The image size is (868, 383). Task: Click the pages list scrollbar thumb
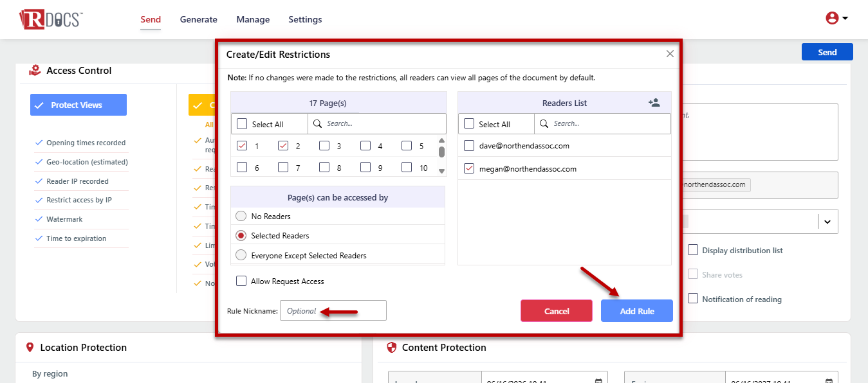tap(441, 152)
